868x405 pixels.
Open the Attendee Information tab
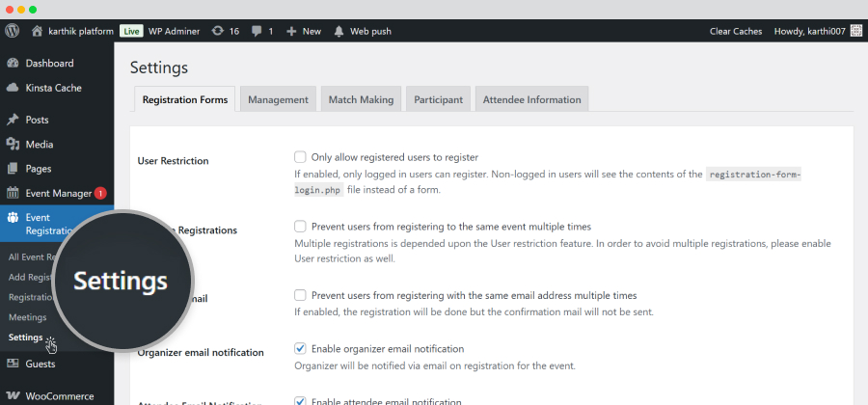coord(532,99)
